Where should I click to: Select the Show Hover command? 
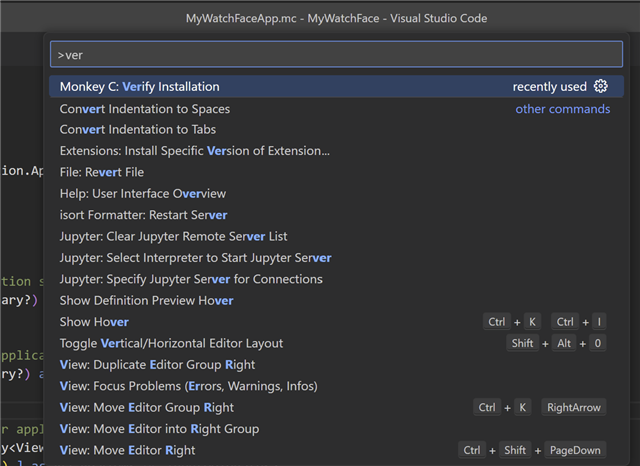click(336, 322)
